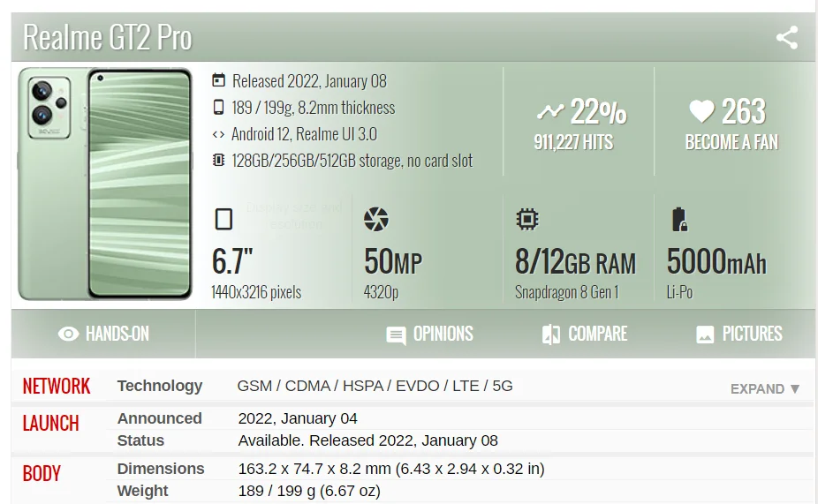This screenshot has width=818, height=504.
Task: Click the eye icon beside HANDS-ON
Action: pyautogui.click(x=68, y=334)
